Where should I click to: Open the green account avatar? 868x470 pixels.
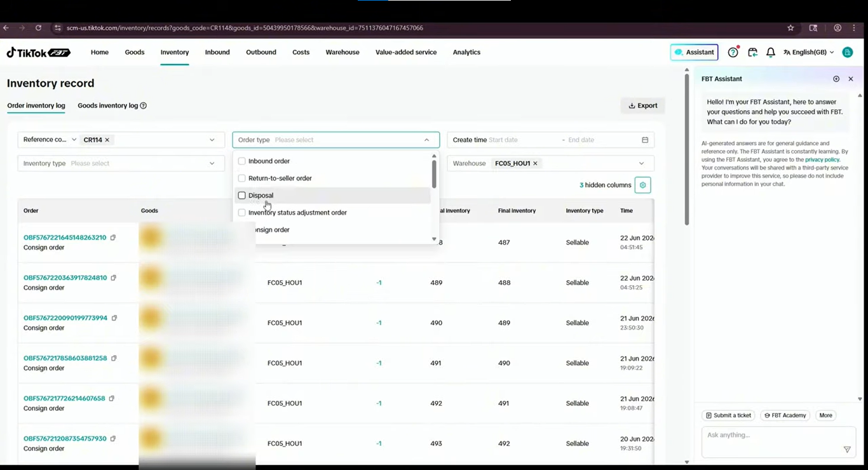coord(847,52)
